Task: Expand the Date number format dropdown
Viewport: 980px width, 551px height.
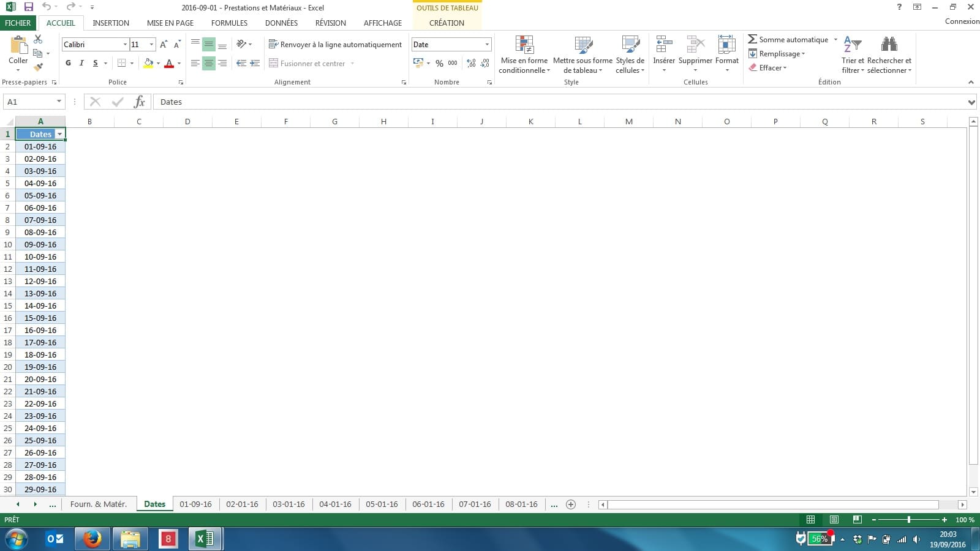Action: click(487, 45)
